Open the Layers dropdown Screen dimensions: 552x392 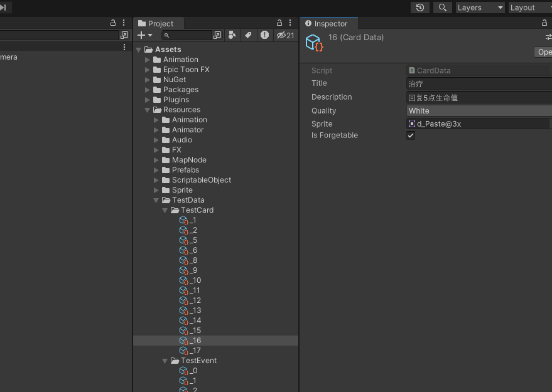[480, 8]
